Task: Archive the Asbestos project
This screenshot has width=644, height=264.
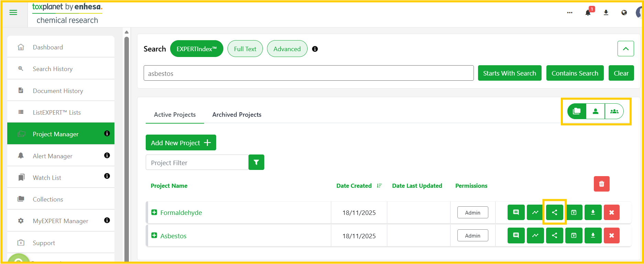Action: pos(574,236)
